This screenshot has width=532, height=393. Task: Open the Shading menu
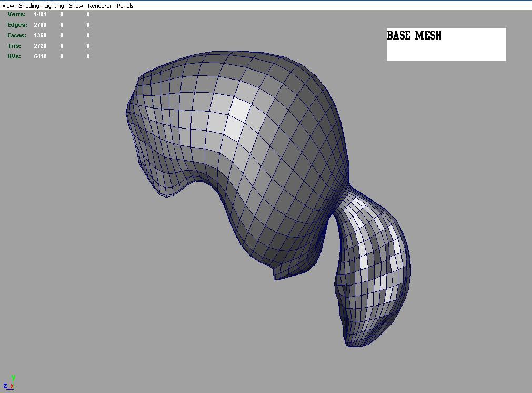coord(29,6)
